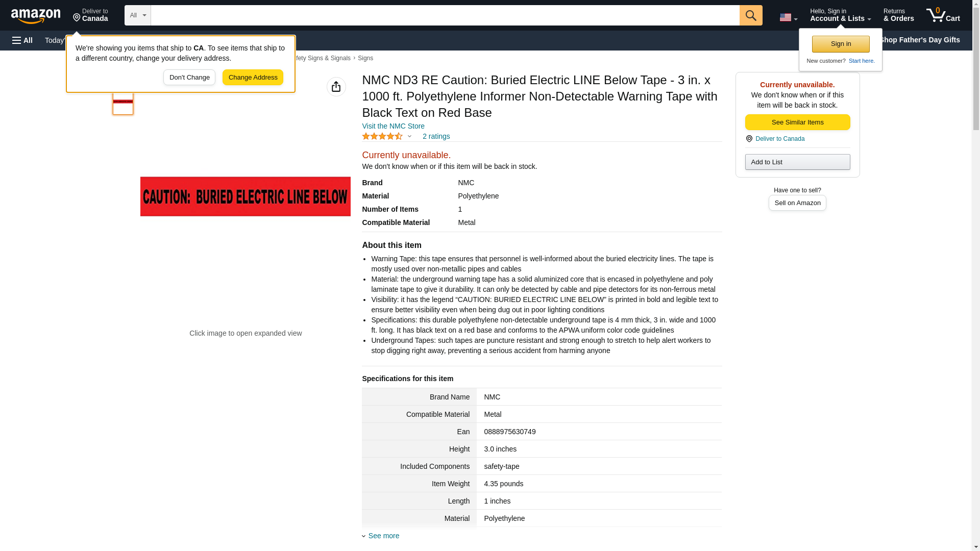Image resolution: width=980 pixels, height=551 pixels.
Task: Select the red tape product thumbnail
Action: tap(123, 102)
